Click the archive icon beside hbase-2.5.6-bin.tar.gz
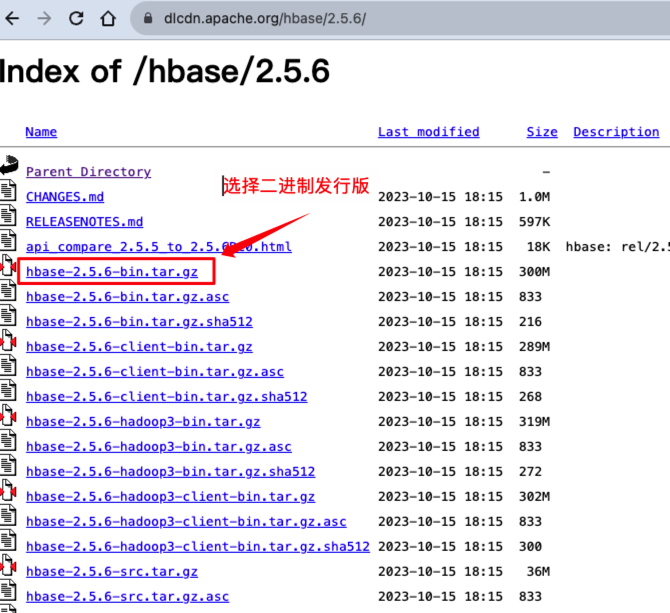The height and width of the screenshot is (613, 670). (8, 265)
